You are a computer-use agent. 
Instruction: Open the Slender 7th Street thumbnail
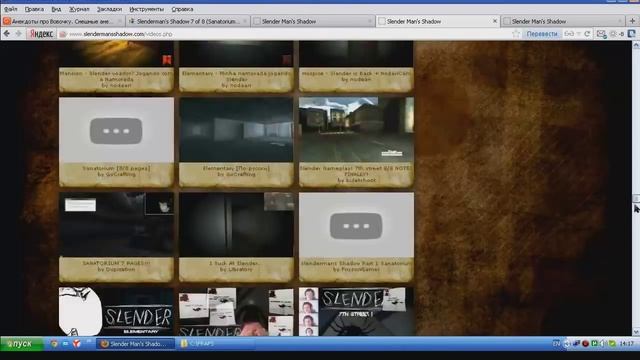coord(356,311)
